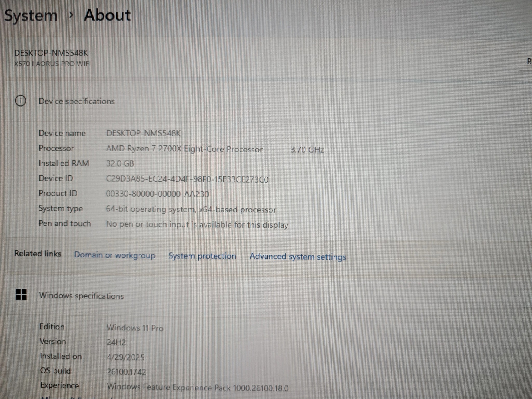Collapse the Device specifications section header
This screenshot has height=399, width=532.
point(269,101)
